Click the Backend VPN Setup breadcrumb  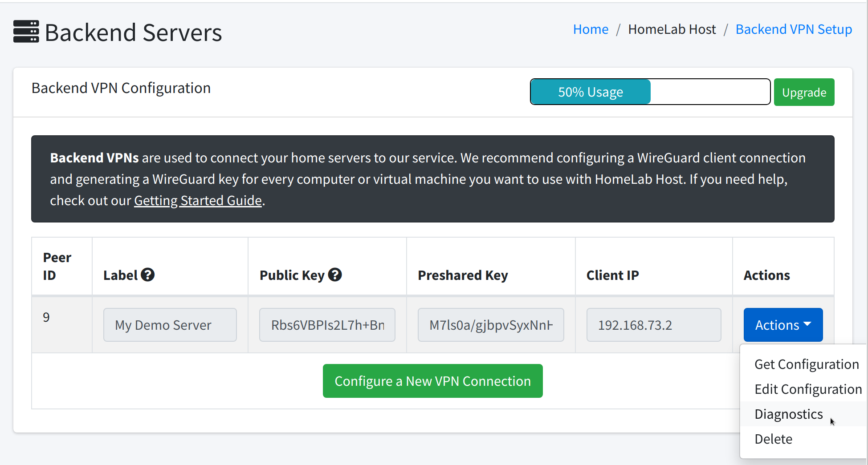click(793, 29)
